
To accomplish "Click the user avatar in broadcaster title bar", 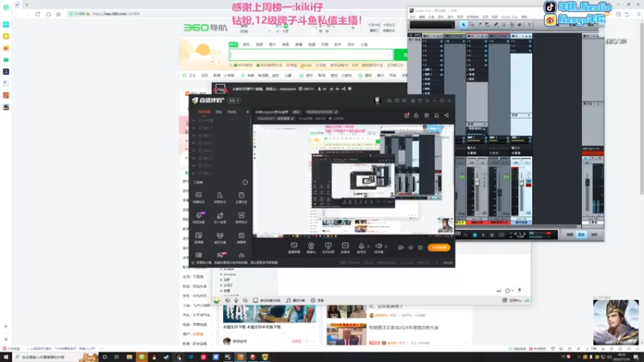I will pyautogui.click(x=378, y=101).
